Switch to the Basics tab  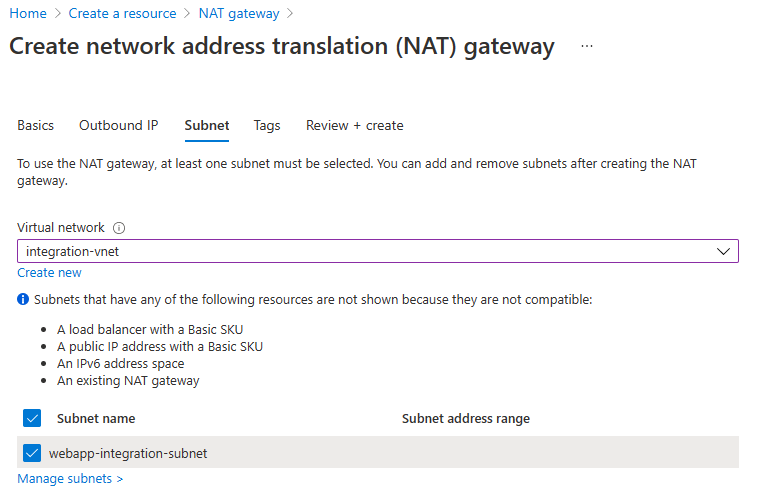36,125
